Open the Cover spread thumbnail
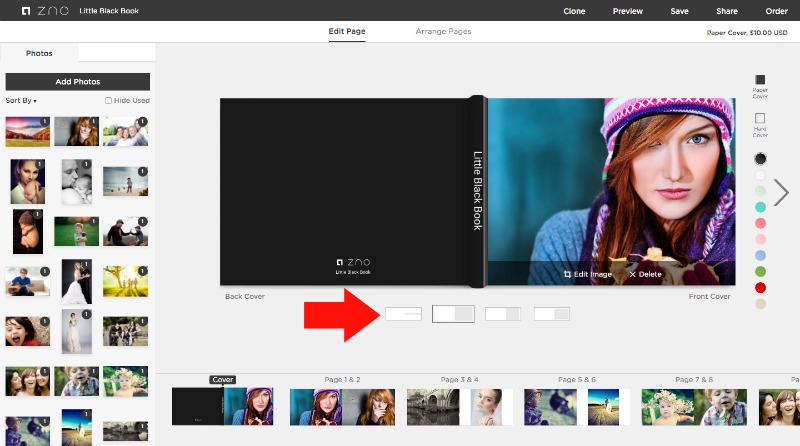Image resolution: width=800 pixels, height=446 pixels. (222, 406)
